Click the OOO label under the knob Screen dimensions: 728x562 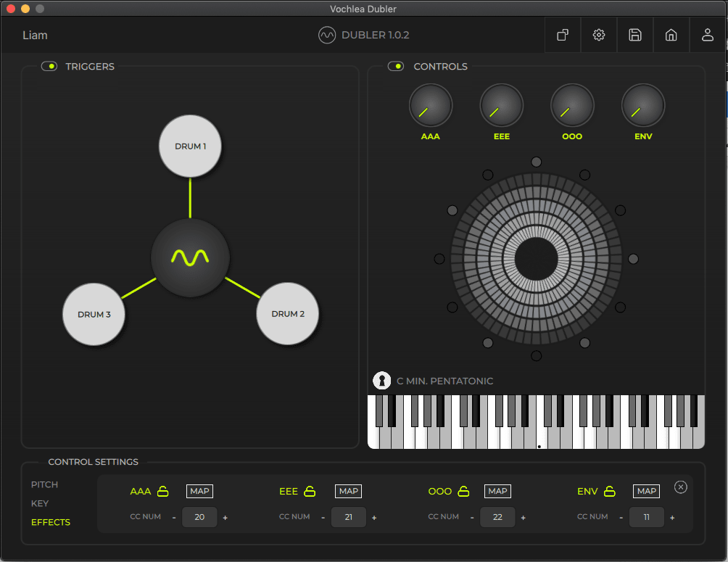572,136
